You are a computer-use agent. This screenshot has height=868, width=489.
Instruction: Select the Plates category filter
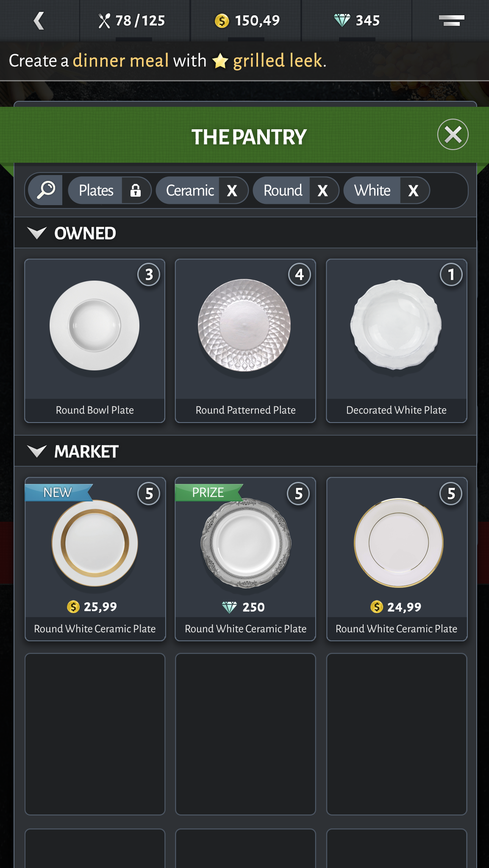tap(96, 190)
